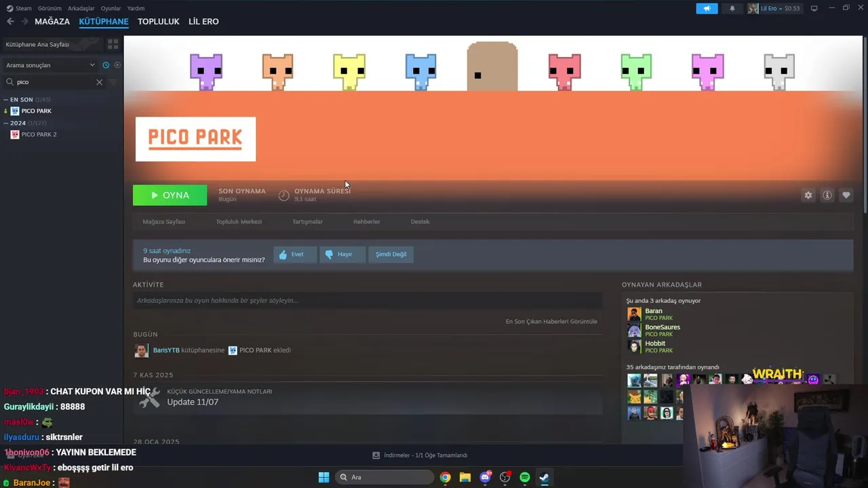Screen dimensions: 868x488
Task: Click the activity comment input box
Action: [x=368, y=300]
